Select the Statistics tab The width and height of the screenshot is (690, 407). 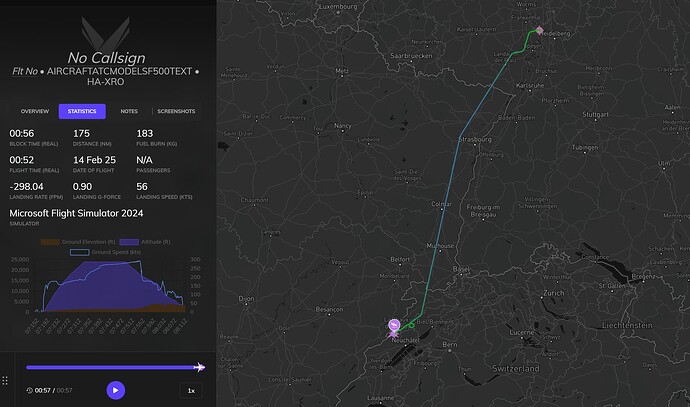[x=82, y=111]
